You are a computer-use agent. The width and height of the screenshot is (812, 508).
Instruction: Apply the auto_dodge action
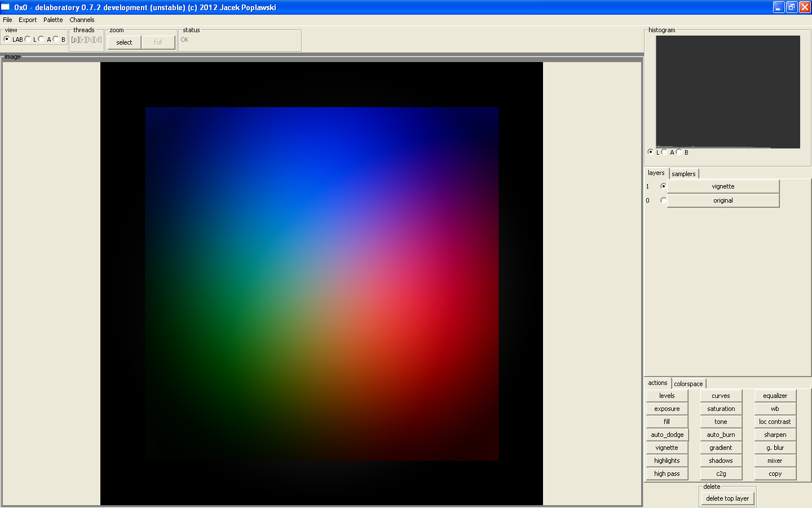(667, 435)
